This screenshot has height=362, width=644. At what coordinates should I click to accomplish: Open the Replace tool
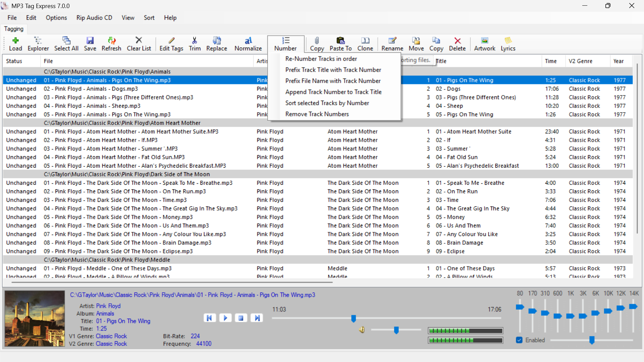pyautogui.click(x=217, y=44)
